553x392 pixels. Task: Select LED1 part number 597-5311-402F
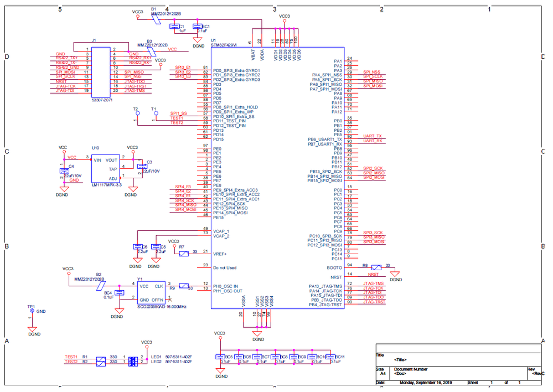[178, 357]
